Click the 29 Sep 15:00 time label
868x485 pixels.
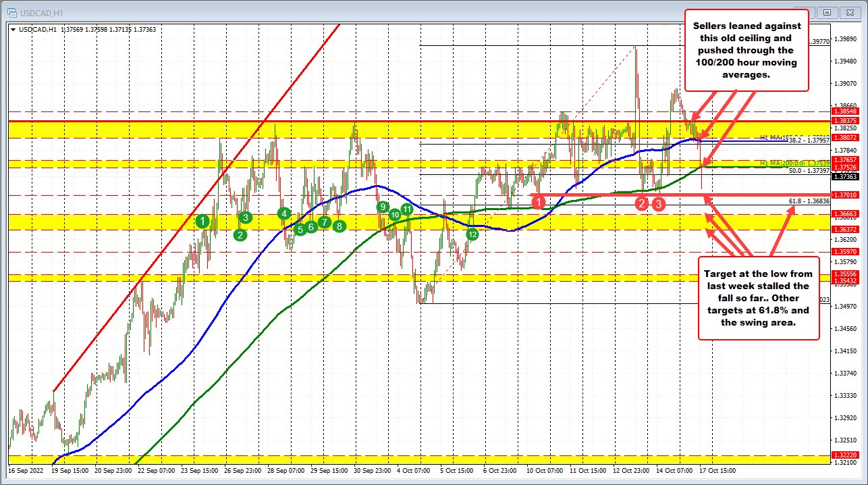[329, 469]
